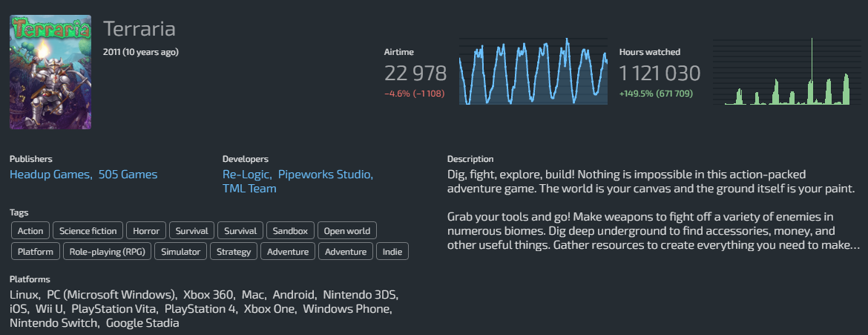The width and height of the screenshot is (868, 335).
Task: Click the Android platform entry
Action: pyautogui.click(x=294, y=294)
